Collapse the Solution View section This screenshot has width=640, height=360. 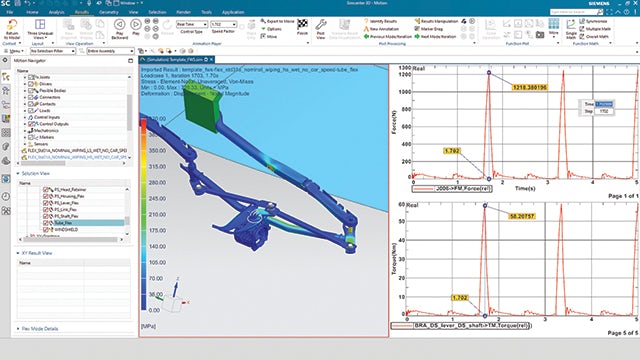point(18,173)
